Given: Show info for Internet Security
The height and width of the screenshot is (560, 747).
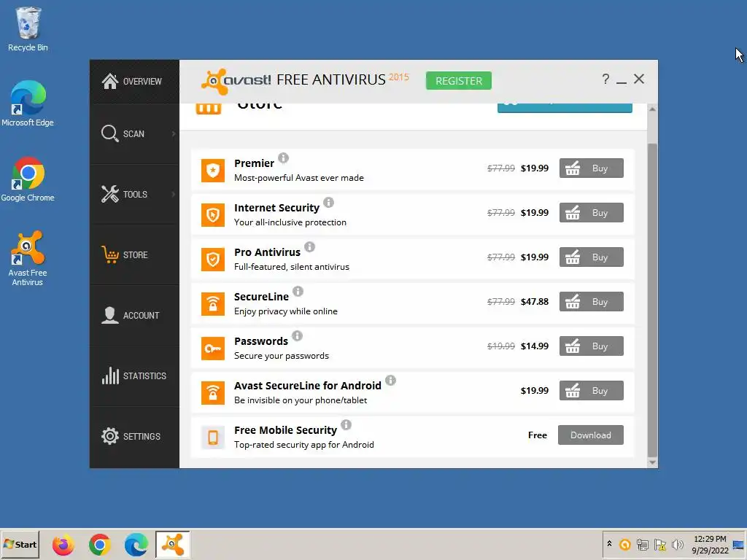Looking at the screenshot, I should pyautogui.click(x=329, y=203).
